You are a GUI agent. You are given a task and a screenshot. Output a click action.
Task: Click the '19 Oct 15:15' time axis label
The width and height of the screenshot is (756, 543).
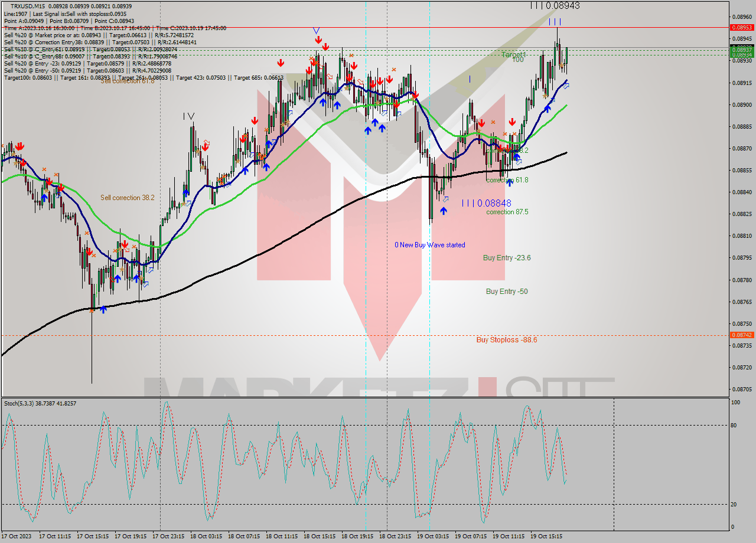(546, 537)
